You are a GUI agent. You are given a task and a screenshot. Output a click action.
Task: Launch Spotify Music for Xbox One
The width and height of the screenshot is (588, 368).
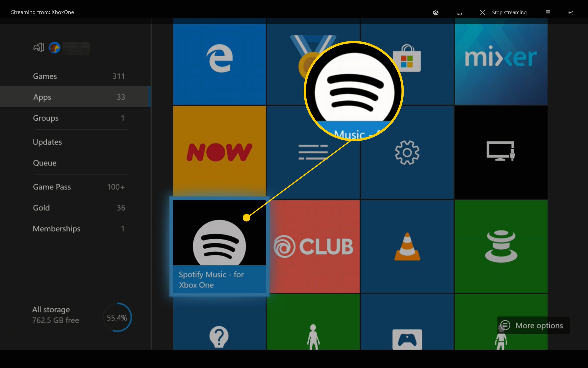pos(219,246)
